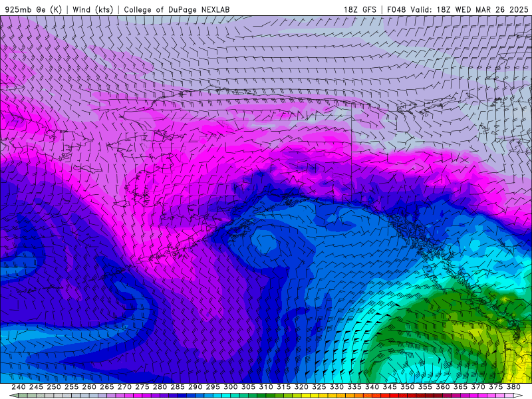Click the 240 colorbar value
The width and height of the screenshot is (532, 399).
point(19,387)
